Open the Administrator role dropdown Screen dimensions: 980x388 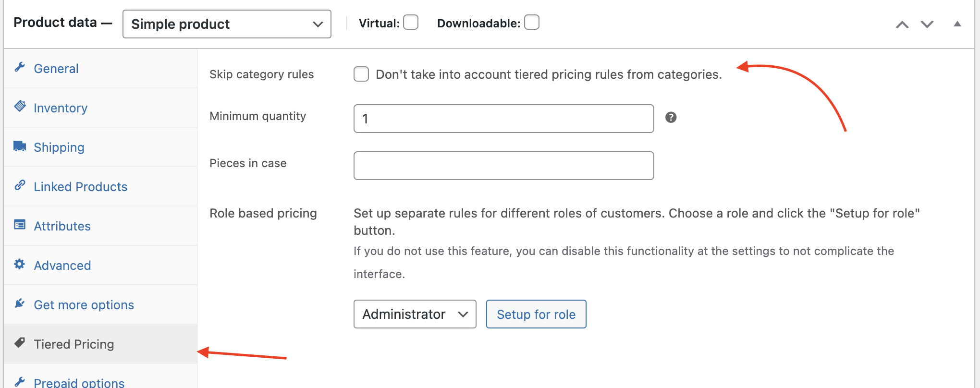pyautogui.click(x=415, y=314)
